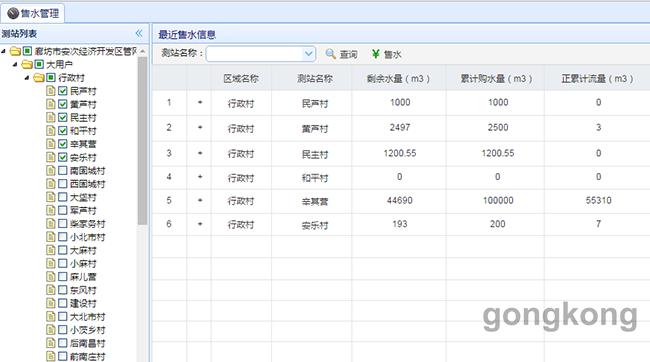Expand row 1 details plus button

tap(200, 102)
